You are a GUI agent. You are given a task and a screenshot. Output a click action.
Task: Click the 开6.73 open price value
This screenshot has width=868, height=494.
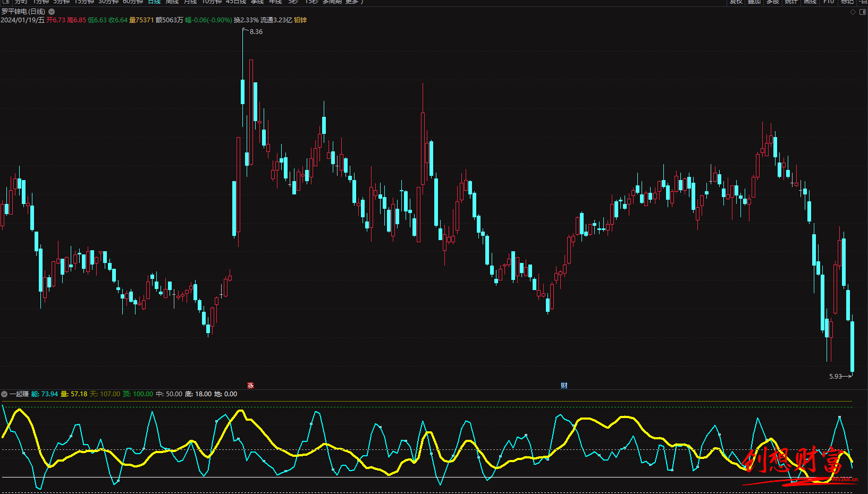click(x=56, y=20)
